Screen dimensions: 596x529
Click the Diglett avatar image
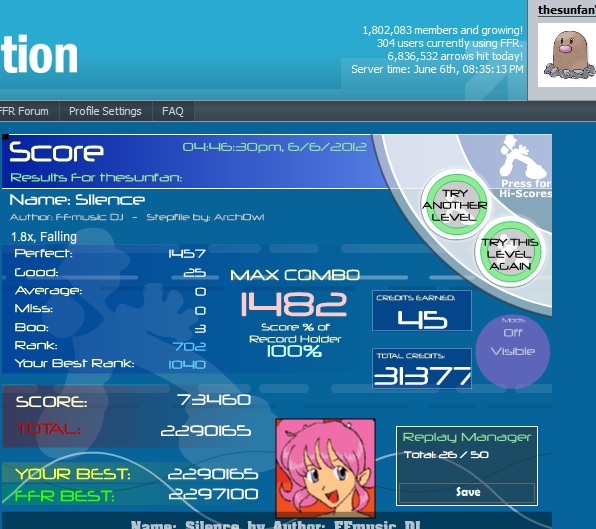567,55
